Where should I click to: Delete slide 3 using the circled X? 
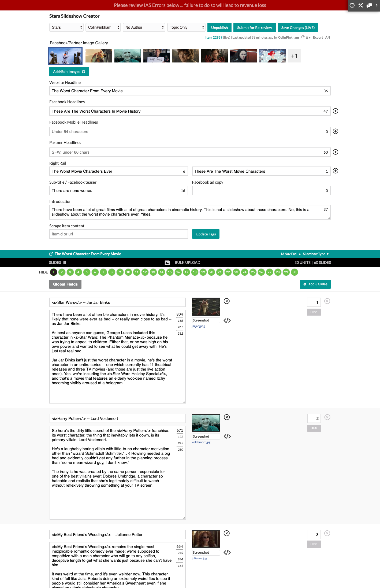327,533
